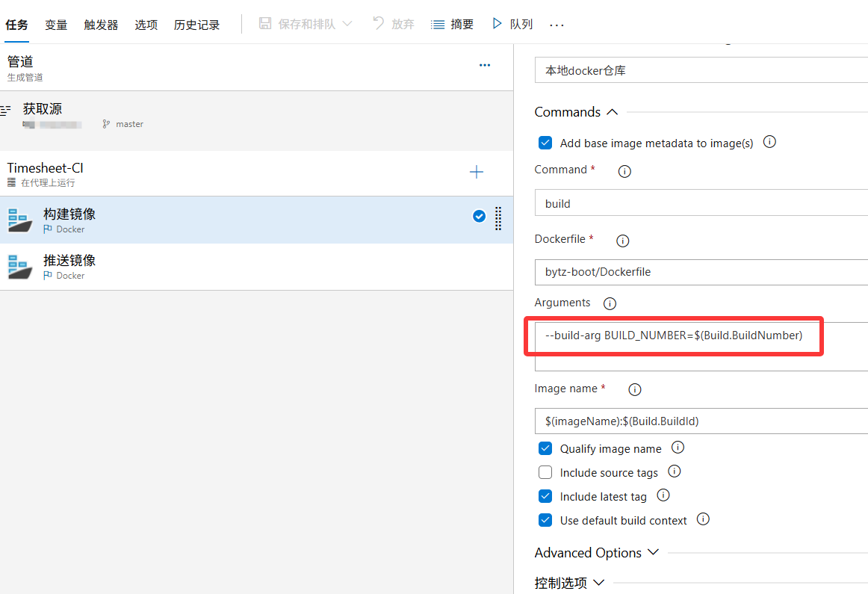The height and width of the screenshot is (594, 868).
Task: Click the master branch icon
Action: [106, 124]
